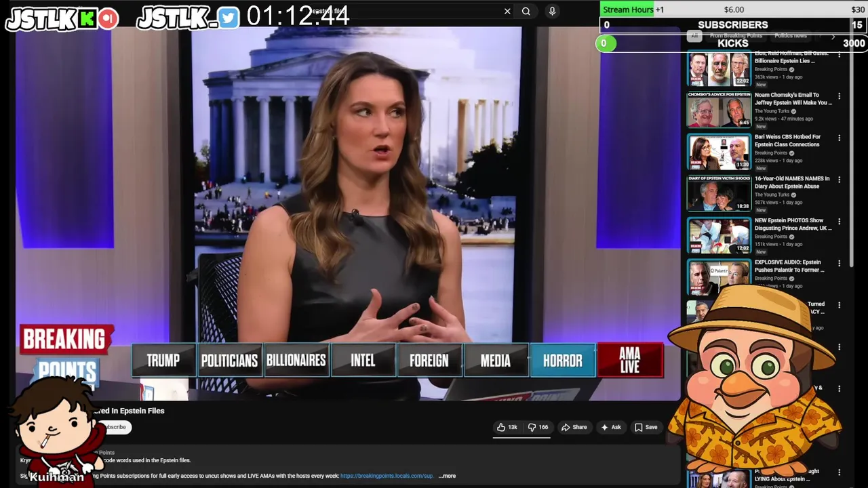Click the FOREIGN segment label in video
The width and height of the screenshot is (868, 488).
pyautogui.click(x=429, y=361)
